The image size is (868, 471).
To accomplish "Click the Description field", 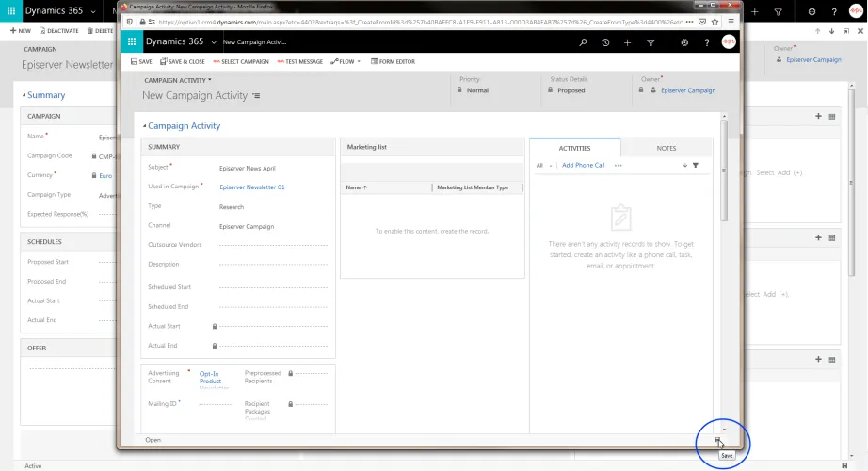I will 273,265.
